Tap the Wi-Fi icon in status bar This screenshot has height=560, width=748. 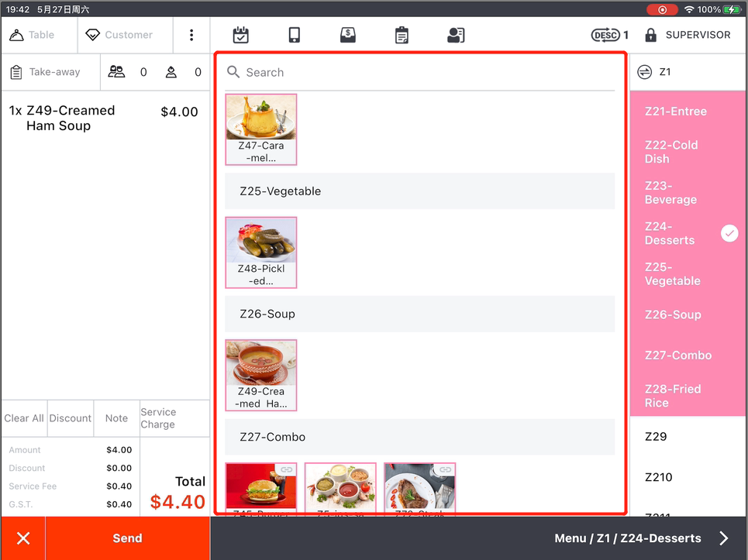pos(689,9)
